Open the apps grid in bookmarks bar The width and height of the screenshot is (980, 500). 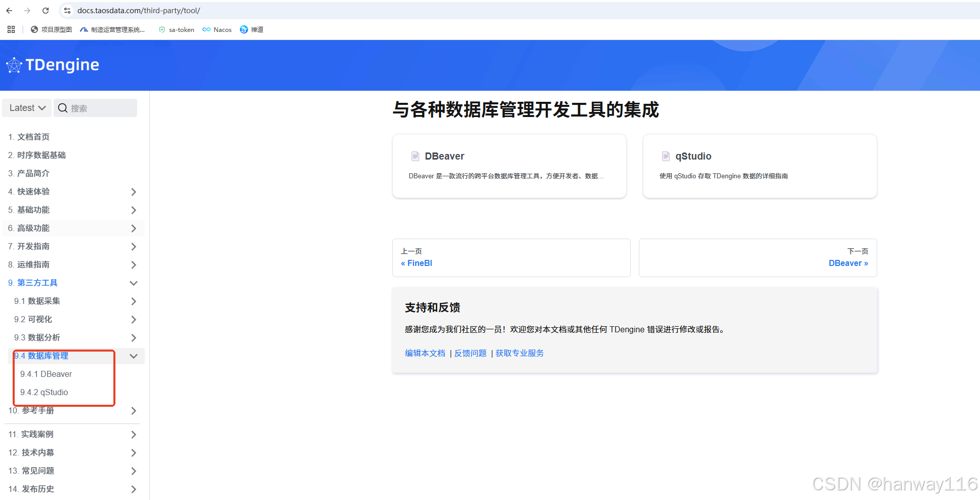coord(11,29)
